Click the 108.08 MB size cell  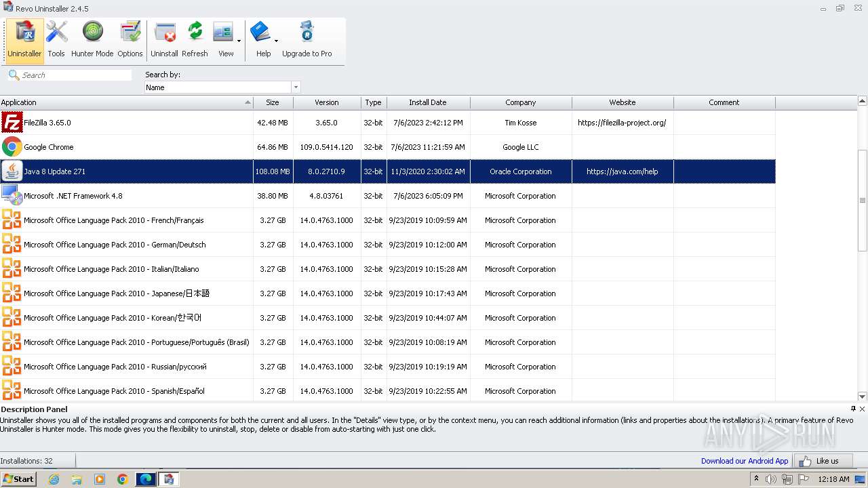tap(273, 171)
